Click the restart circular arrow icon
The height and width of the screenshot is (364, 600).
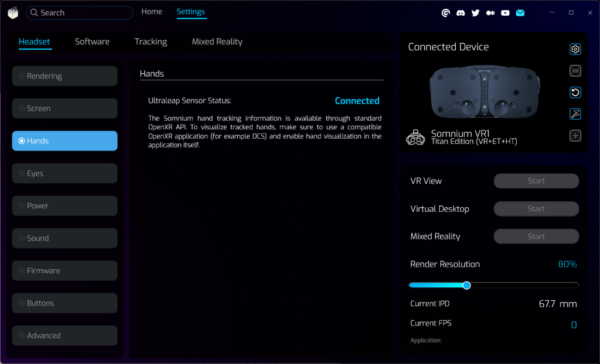pyautogui.click(x=575, y=92)
